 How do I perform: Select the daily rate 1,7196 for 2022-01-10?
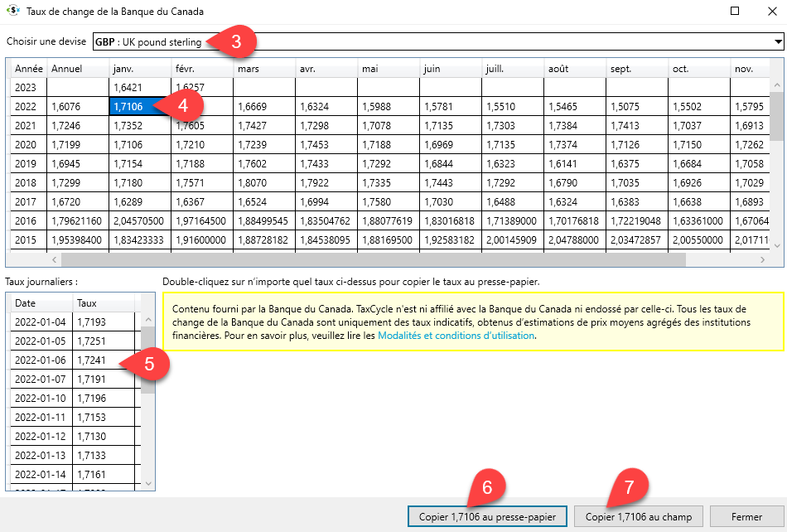pyautogui.click(x=104, y=399)
